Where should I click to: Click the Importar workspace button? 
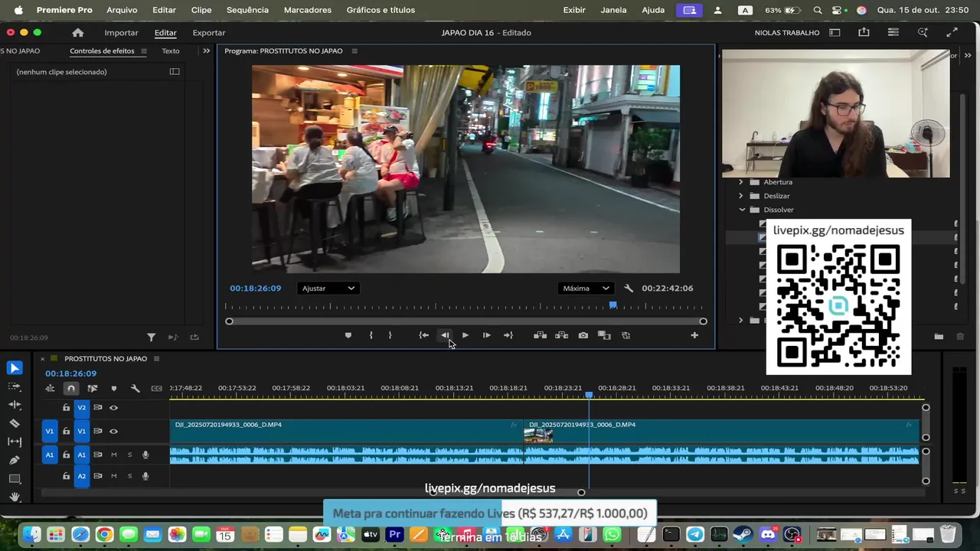click(121, 33)
